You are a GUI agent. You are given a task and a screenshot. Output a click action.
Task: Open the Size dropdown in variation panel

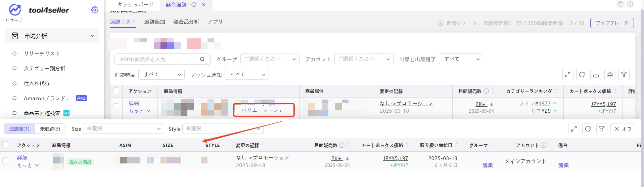[x=124, y=128]
